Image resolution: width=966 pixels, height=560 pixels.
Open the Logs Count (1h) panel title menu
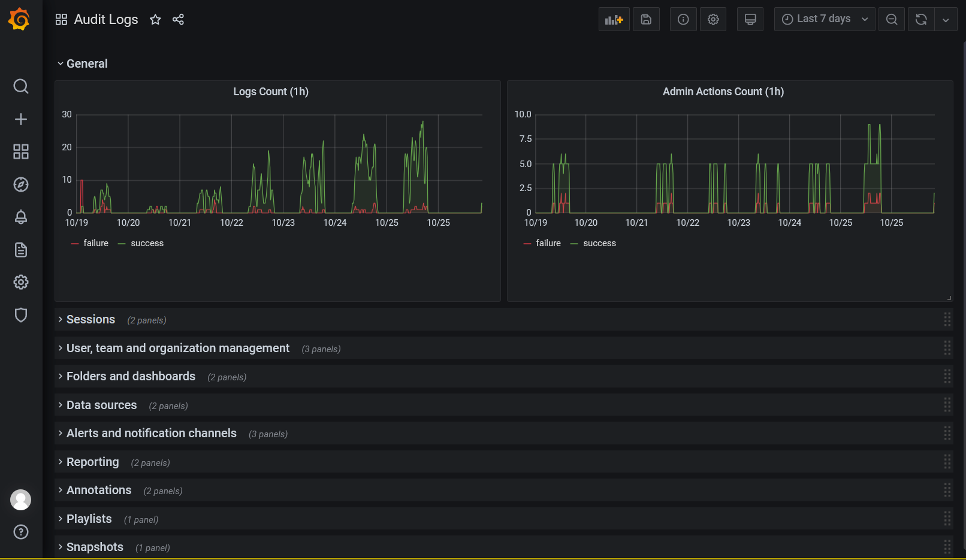pyautogui.click(x=271, y=92)
